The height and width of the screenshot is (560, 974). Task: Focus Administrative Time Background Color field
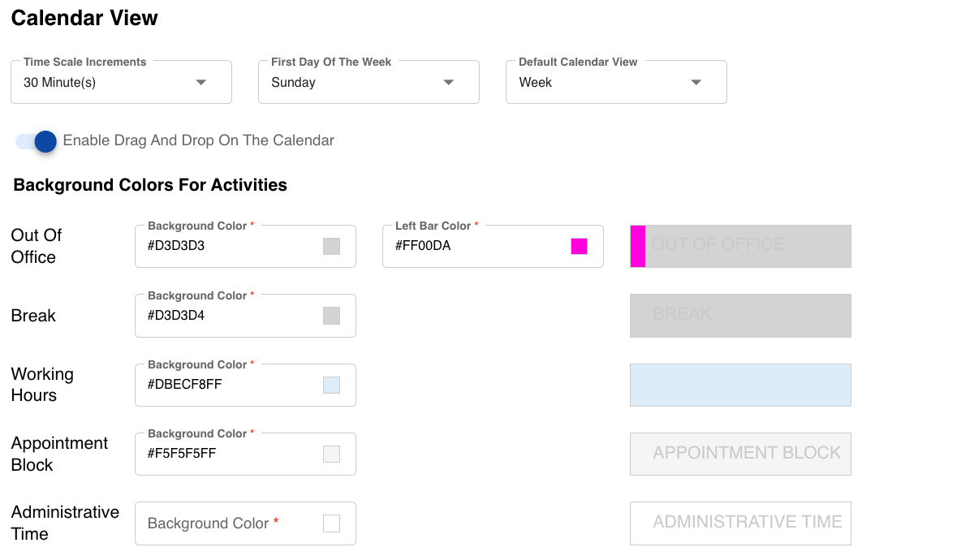click(227, 523)
